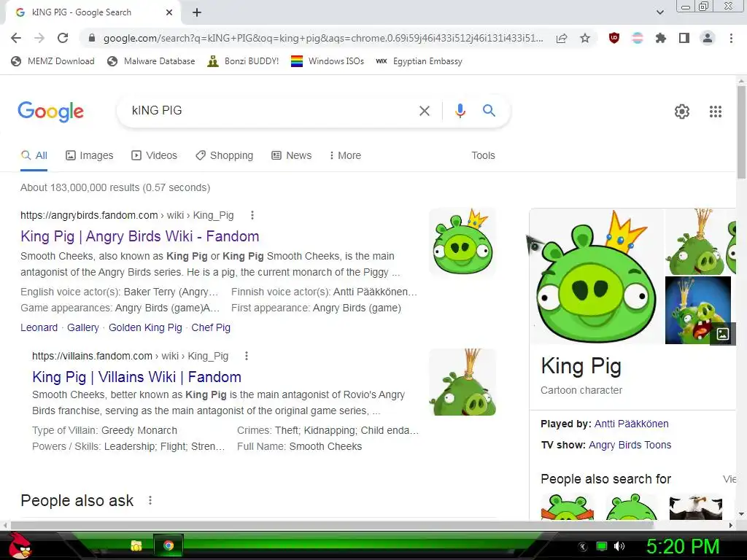Click the striped flag extension icon

coord(638,38)
